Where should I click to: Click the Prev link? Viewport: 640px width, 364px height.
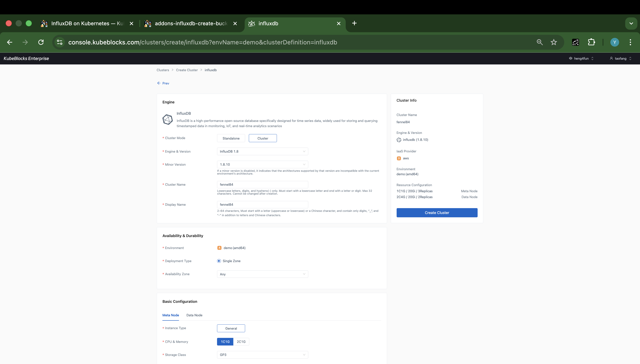point(166,83)
